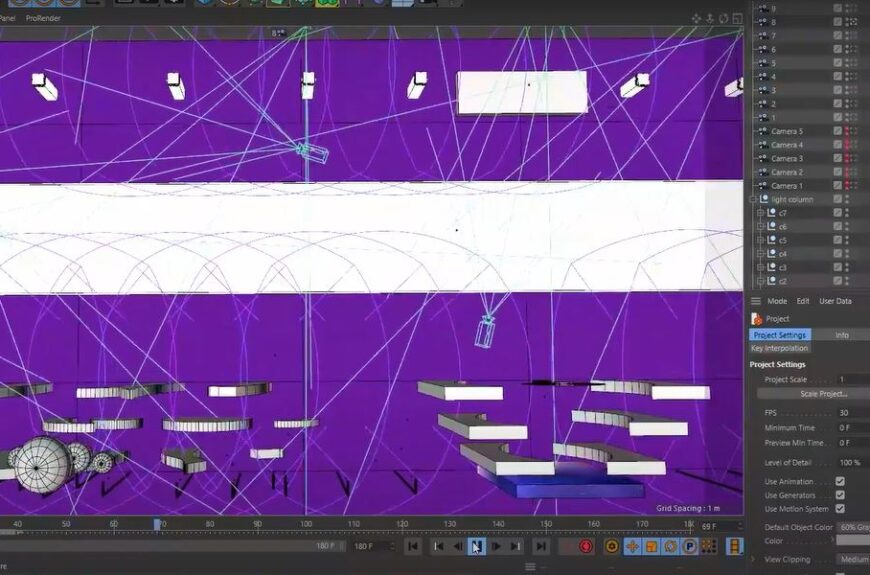Toggle position keyframe recording icon
Image resolution: width=870 pixels, height=575 pixels.
632,546
